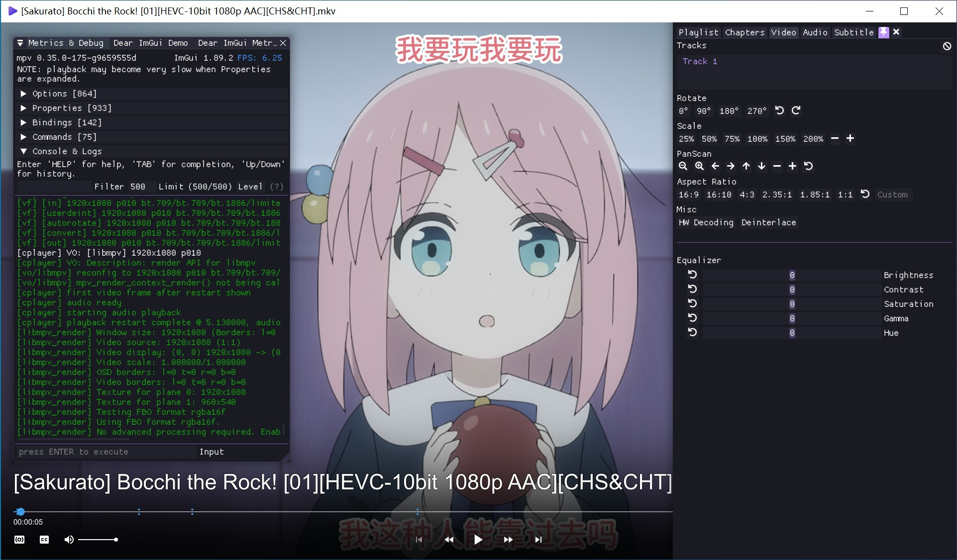957x560 pixels.
Task: Reset Gamma equalizer value
Action: pos(692,318)
